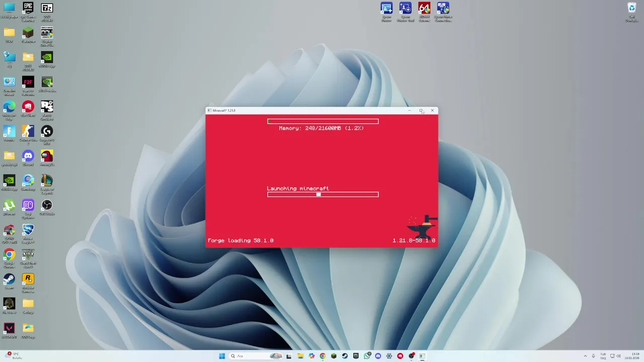Click the memory usage bar in Forge loader
This screenshot has height=362, width=644.
tap(323, 121)
